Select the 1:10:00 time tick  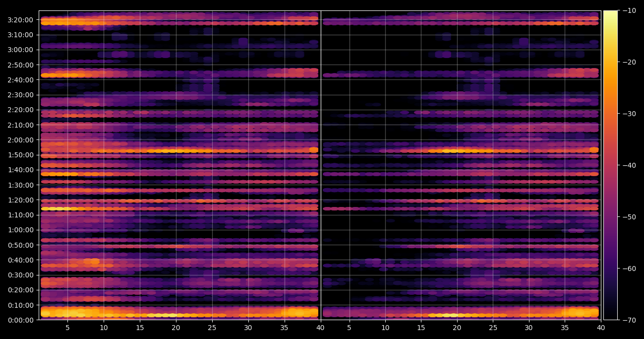(x=21, y=215)
